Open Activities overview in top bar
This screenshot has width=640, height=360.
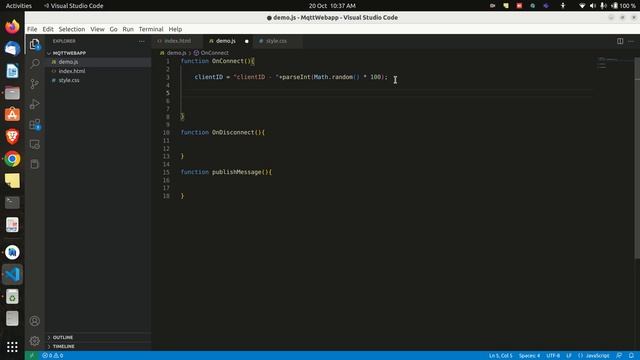[19, 6]
